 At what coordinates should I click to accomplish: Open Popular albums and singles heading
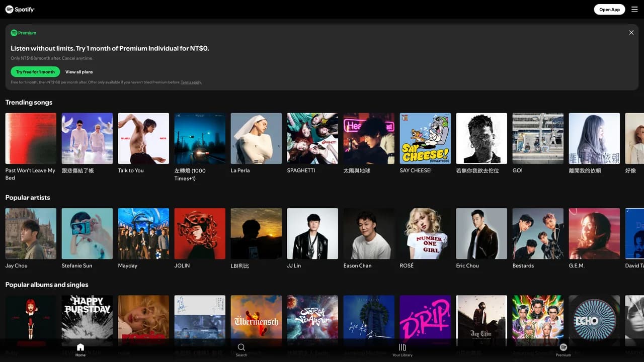click(47, 285)
